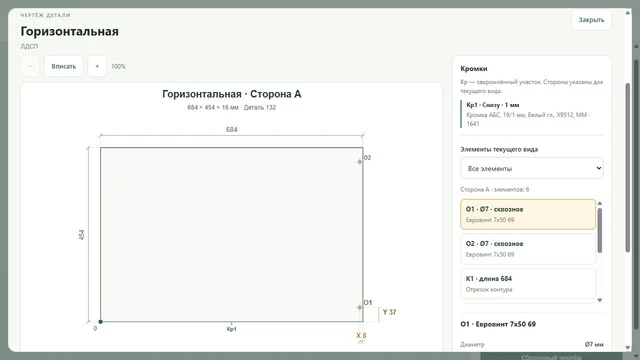The width and height of the screenshot is (640, 360).
Task: Click the 684 × 454 × 16 мм subtitle
Action: click(231, 107)
